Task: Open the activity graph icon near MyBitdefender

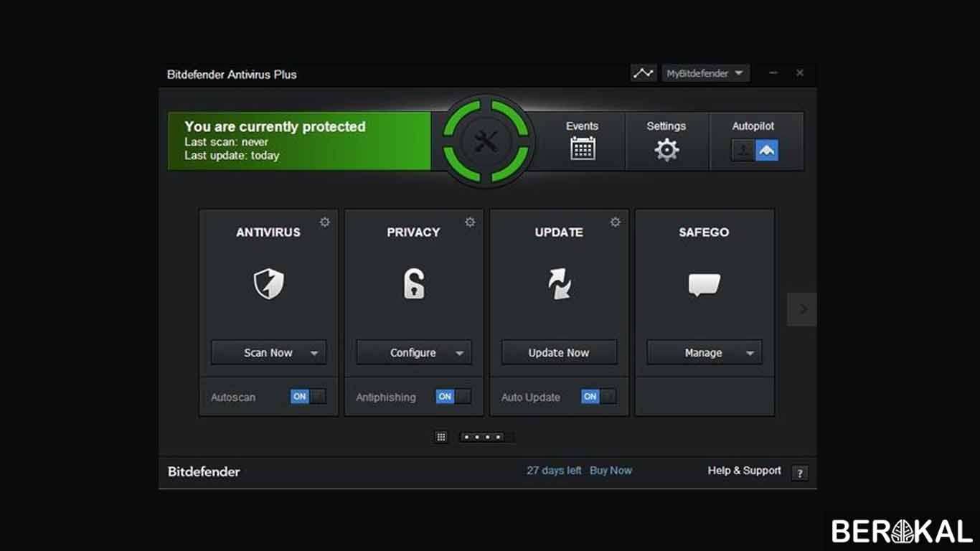Action: pos(643,72)
